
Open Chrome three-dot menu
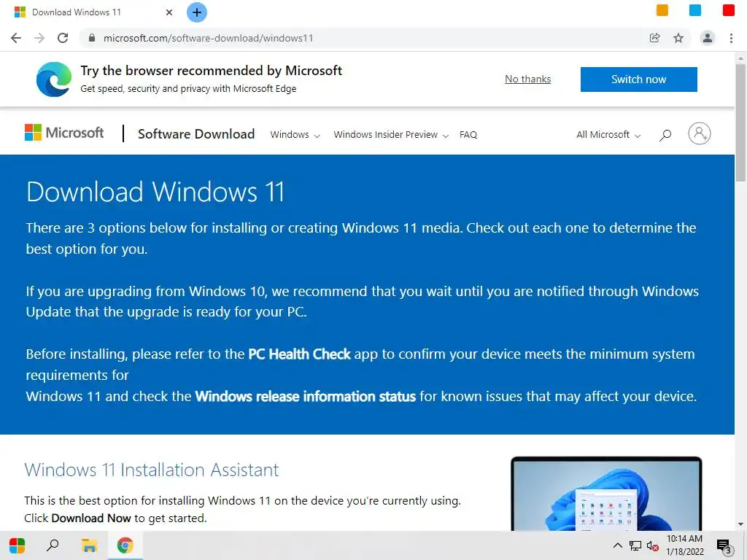point(731,38)
